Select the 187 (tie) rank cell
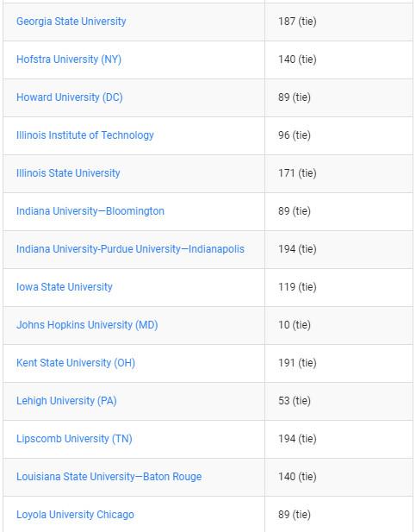The width and height of the screenshot is (416, 532). tap(339, 22)
